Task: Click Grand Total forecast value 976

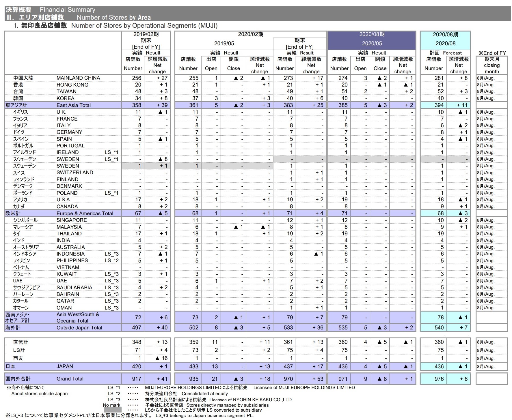Action: pyautogui.click(x=439, y=379)
